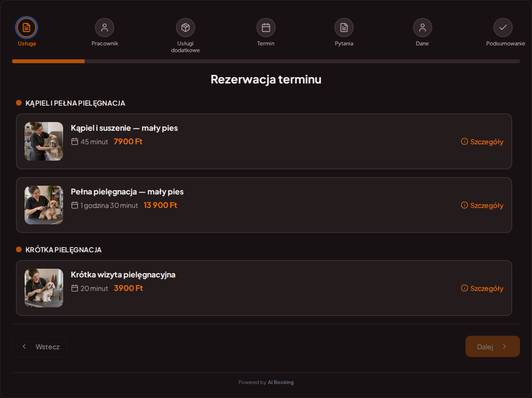Open the Pracownik step icon

pyautogui.click(x=105, y=27)
